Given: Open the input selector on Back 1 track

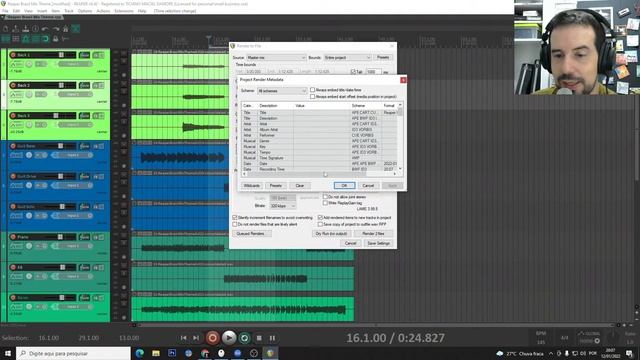Looking at the screenshot, I should click(x=75, y=64).
